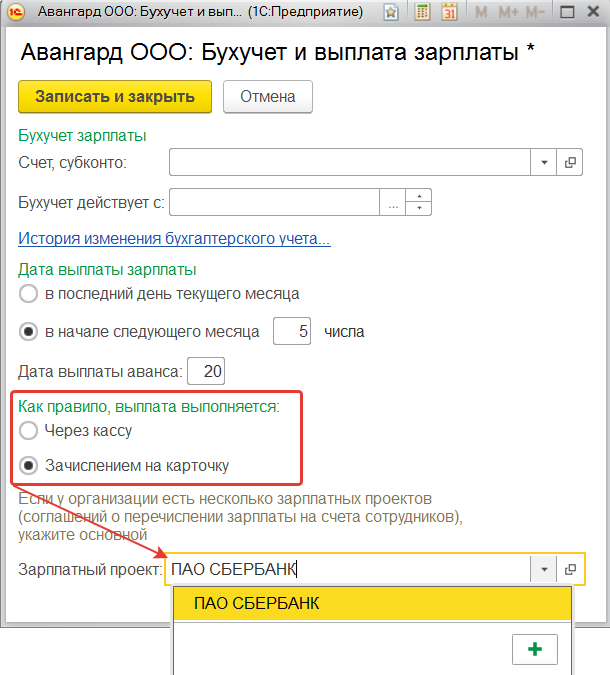Click the Зарплатный проект input field
Screen dimensions: 610x675
(x=348, y=569)
